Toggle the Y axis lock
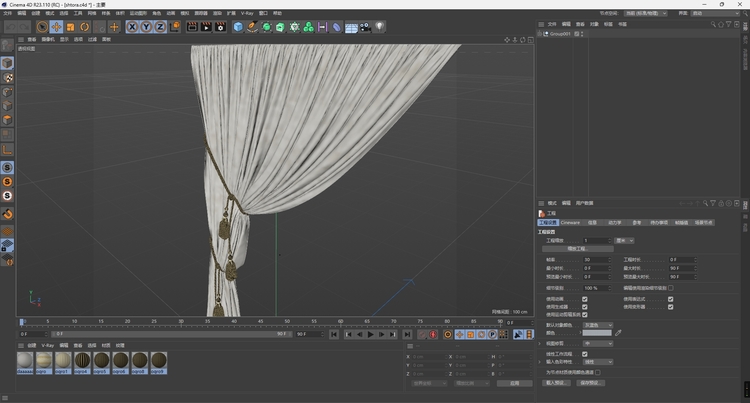The width and height of the screenshot is (750, 403). tap(146, 27)
